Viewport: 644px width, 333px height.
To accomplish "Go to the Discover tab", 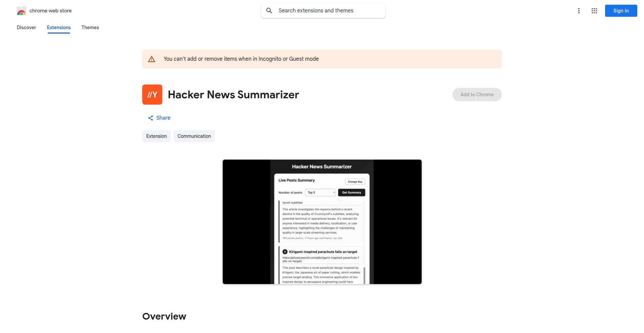I will (26, 27).
